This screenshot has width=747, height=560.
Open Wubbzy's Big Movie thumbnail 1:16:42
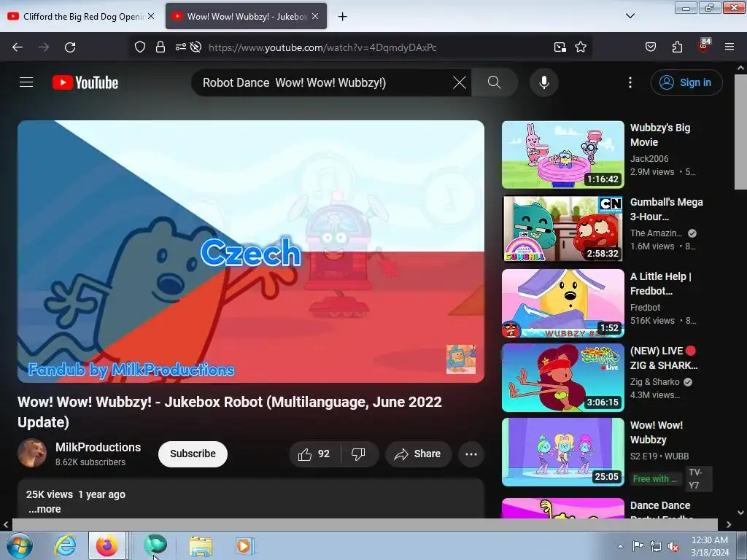coord(562,155)
